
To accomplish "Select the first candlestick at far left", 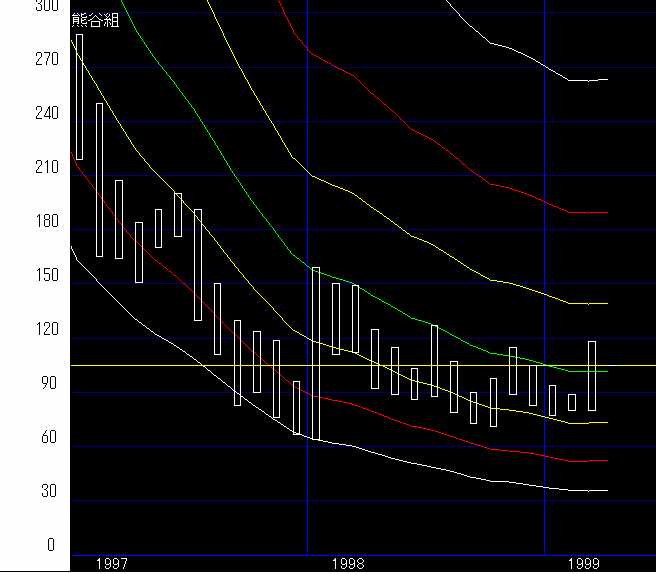I will (80, 97).
